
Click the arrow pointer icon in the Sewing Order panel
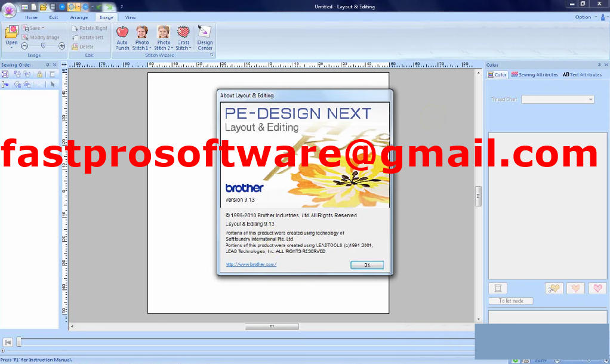click(x=53, y=84)
